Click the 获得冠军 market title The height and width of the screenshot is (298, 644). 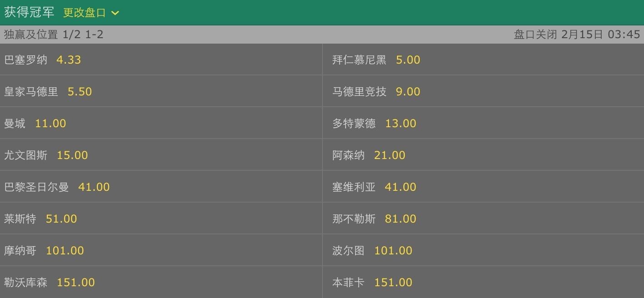29,12
